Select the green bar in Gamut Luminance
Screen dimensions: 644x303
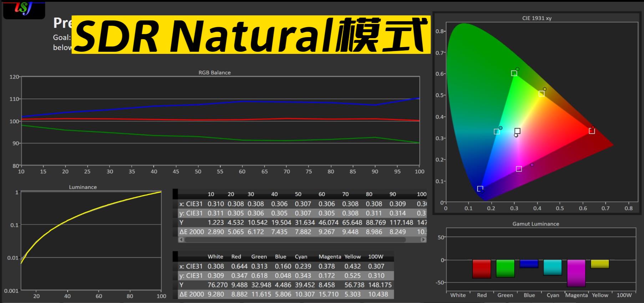coord(505,268)
